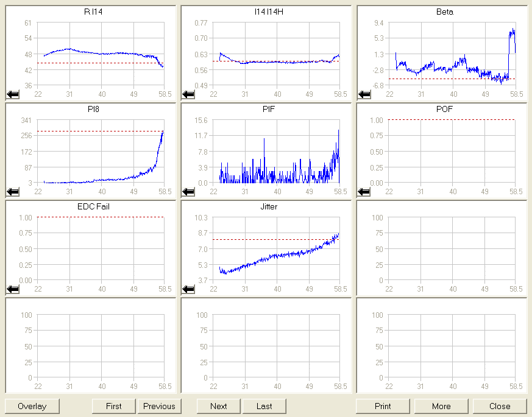This screenshot has width=532, height=417.
Task: Print the graphs using Print button
Action: coord(383,406)
